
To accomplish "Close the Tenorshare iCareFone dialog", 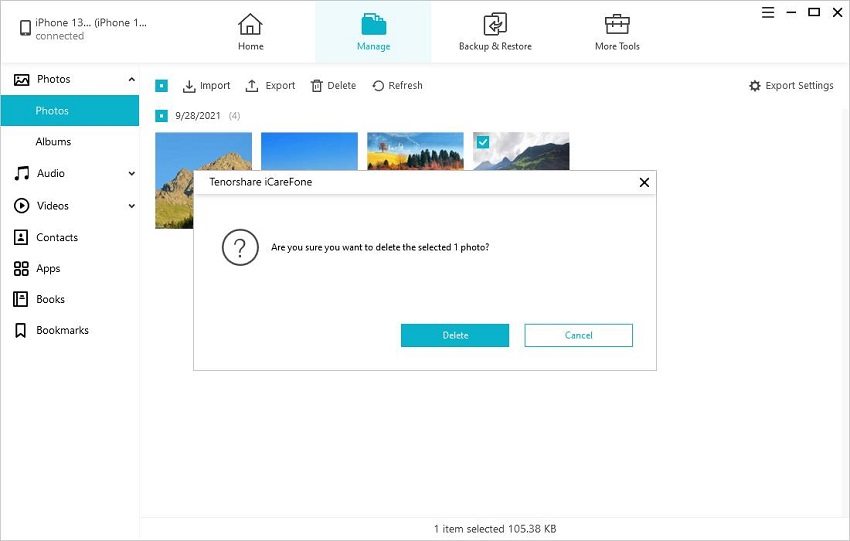I will coord(644,183).
